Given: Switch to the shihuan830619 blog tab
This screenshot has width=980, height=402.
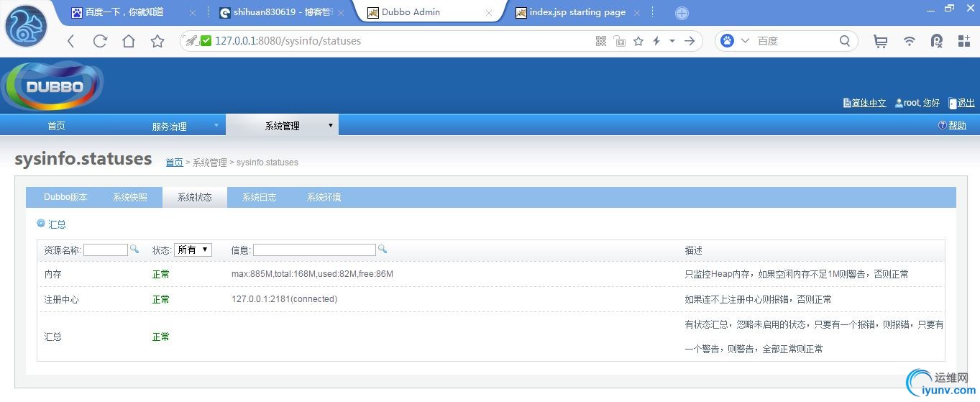Looking at the screenshot, I should 275,12.
